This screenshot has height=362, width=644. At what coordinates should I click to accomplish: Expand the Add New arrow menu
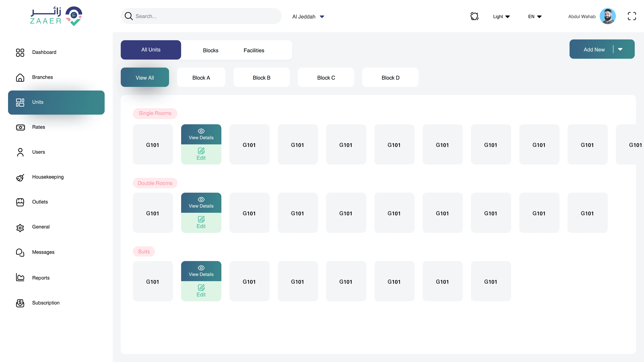pyautogui.click(x=620, y=49)
